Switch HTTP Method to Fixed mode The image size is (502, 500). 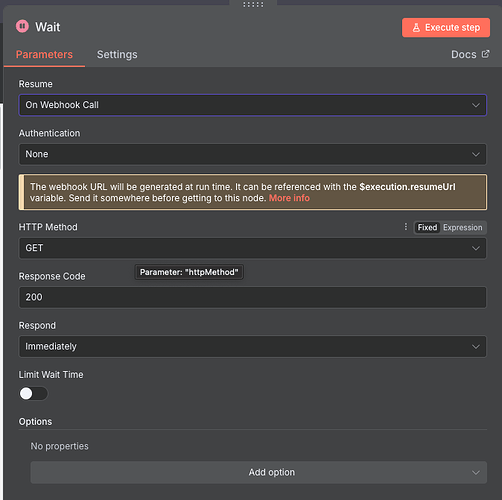(427, 228)
